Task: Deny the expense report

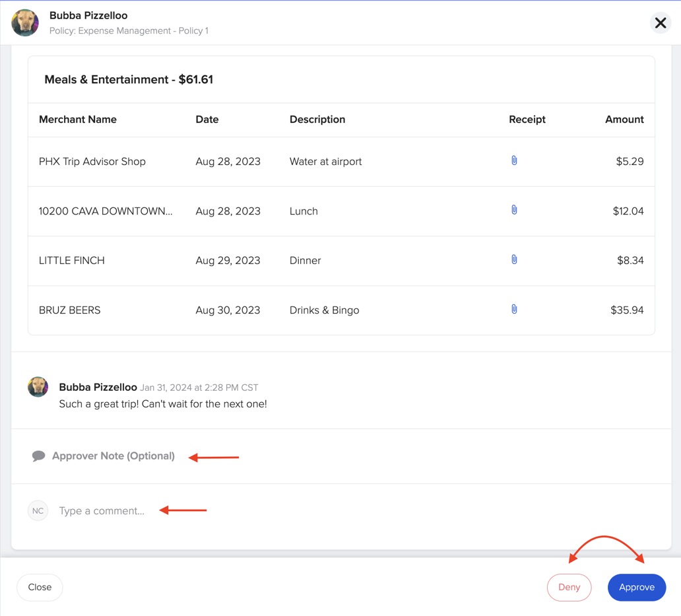Action: point(569,587)
